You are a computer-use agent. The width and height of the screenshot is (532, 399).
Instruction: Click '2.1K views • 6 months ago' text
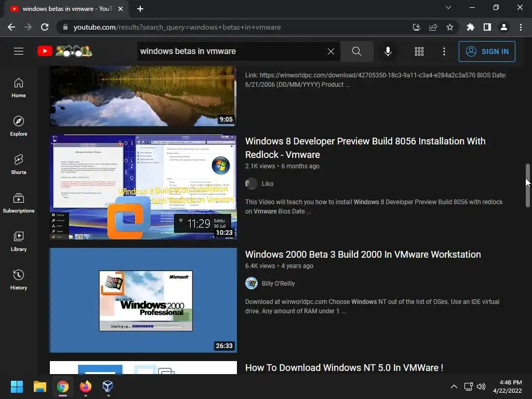[282, 166]
